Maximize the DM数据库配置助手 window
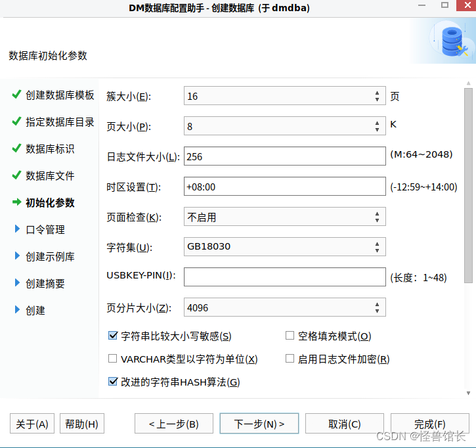Viewport: 476px width, 448px height. 444,5
